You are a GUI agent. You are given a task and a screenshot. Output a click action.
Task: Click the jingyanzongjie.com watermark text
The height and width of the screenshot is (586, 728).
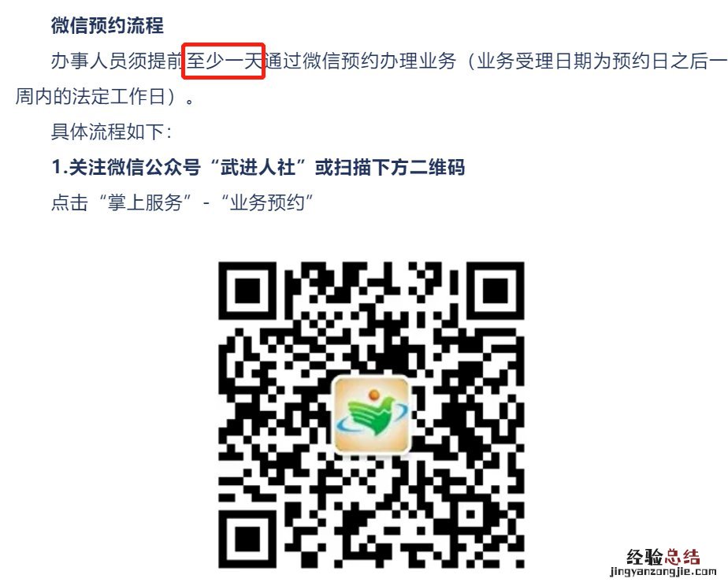(663, 572)
